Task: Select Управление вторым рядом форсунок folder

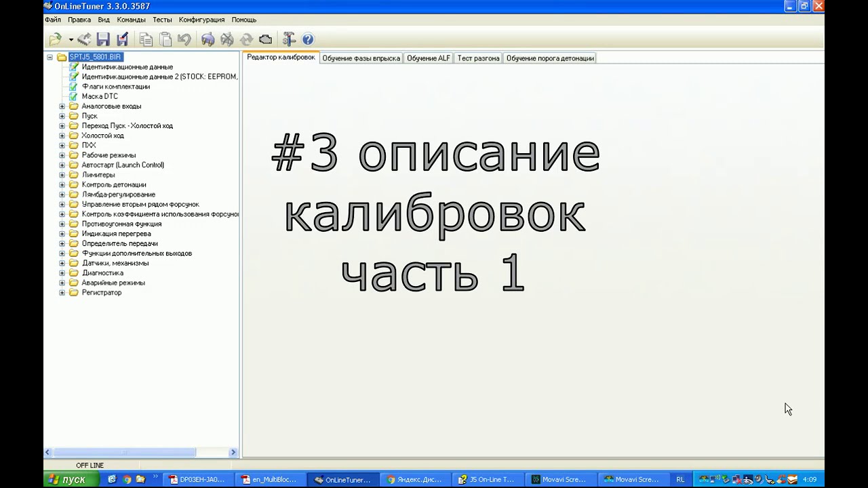Action: tap(140, 204)
